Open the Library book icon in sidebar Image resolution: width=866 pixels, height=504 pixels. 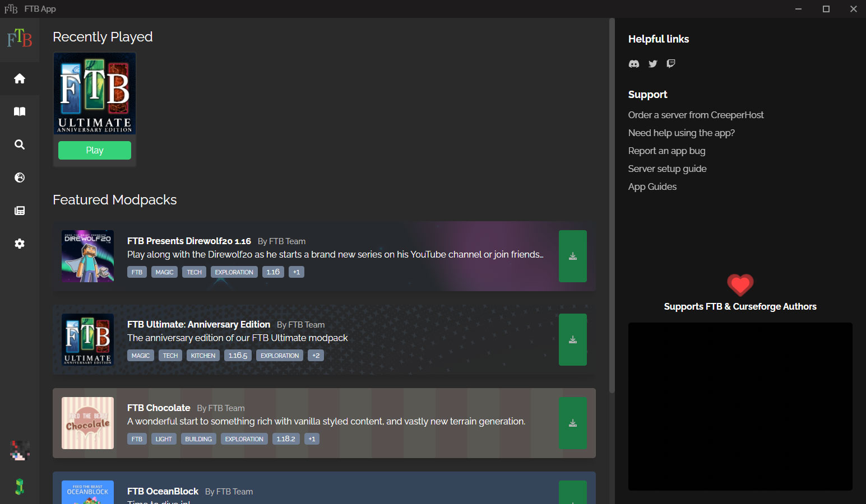point(20,111)
